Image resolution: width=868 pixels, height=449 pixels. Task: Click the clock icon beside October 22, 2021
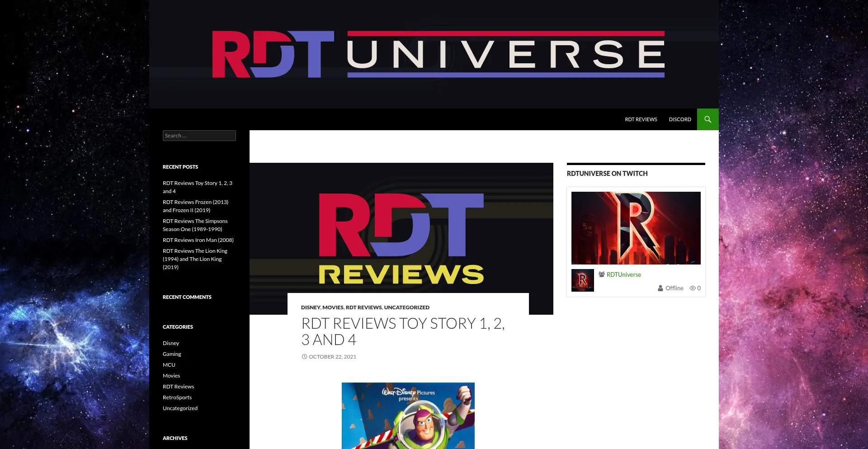(x=304, y=357)
